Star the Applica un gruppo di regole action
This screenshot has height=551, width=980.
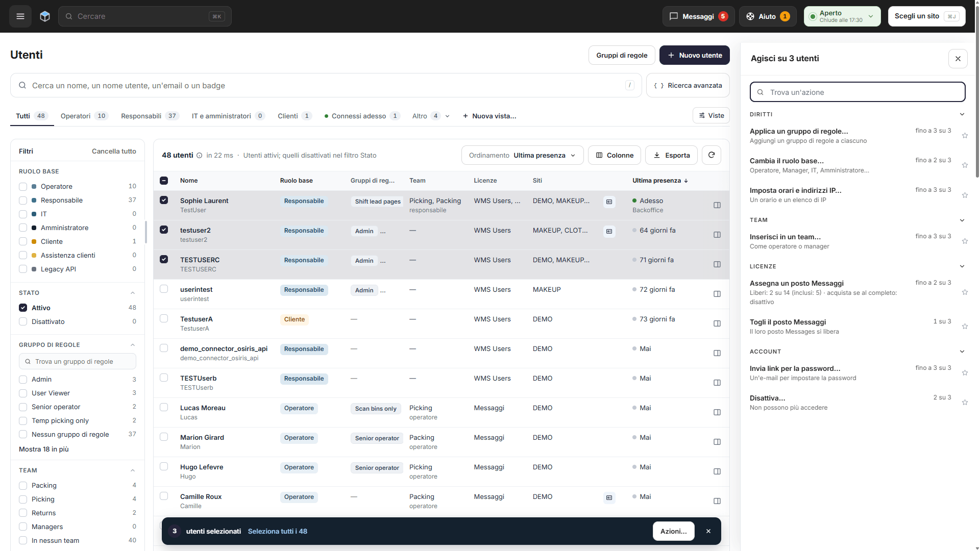click(x=965, y=136)
